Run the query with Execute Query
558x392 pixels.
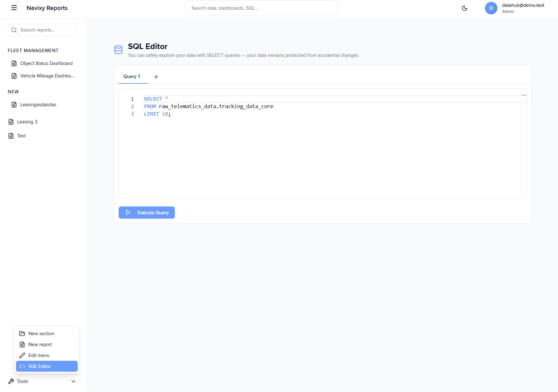(x=147, y=213)
